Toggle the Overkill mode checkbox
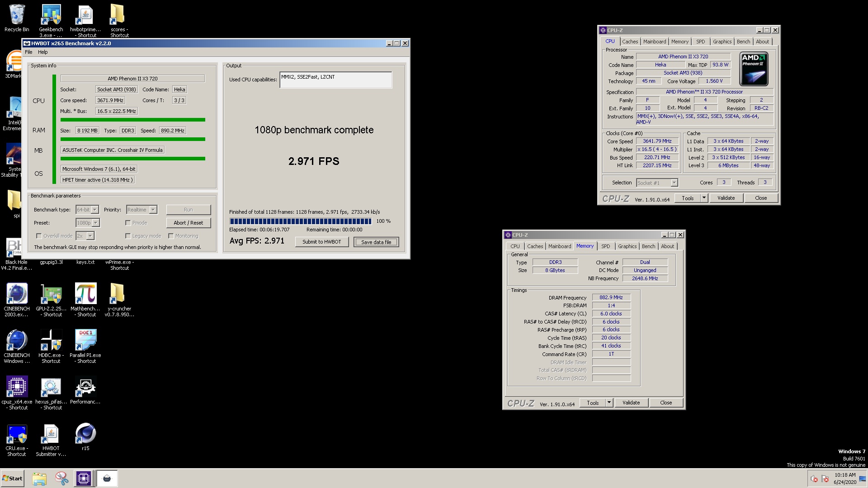 click(39, 236)
